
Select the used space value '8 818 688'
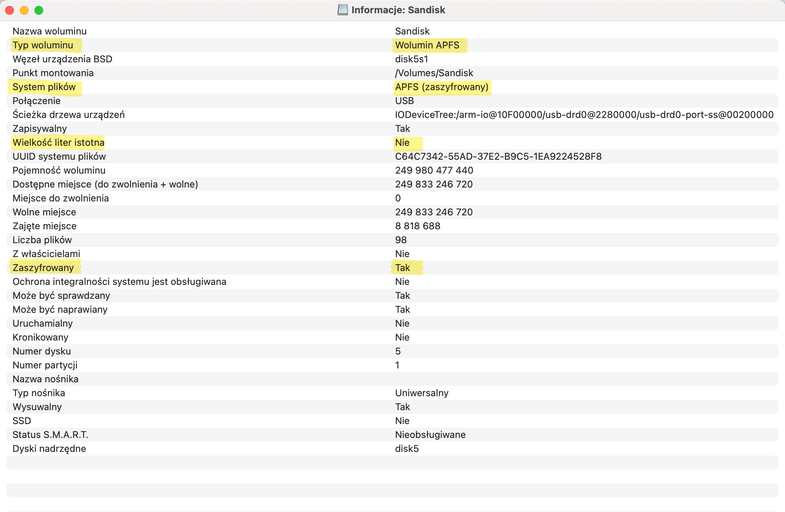click(418, 226)
